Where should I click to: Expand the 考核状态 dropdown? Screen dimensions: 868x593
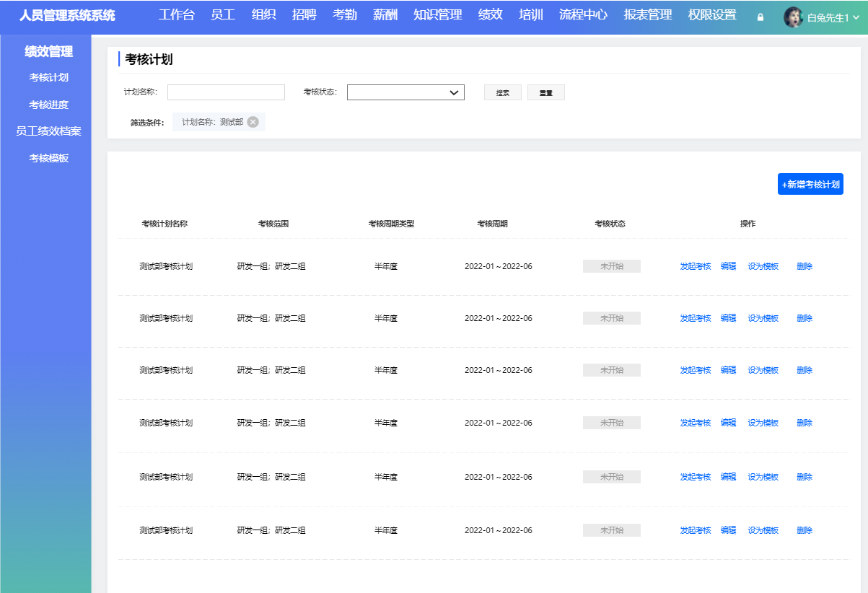point(405,92)
